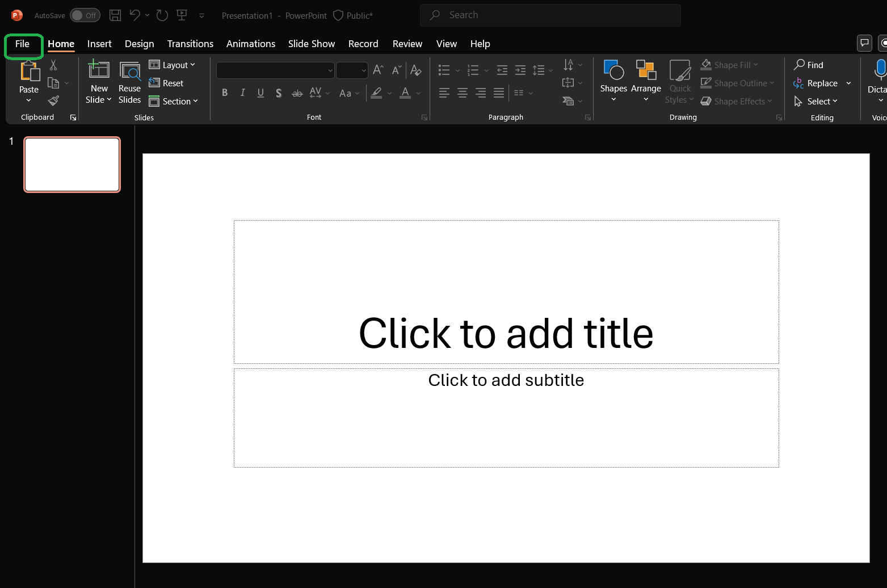
Task: Switch to the Design tab
Action: click(x=140, y=44)
